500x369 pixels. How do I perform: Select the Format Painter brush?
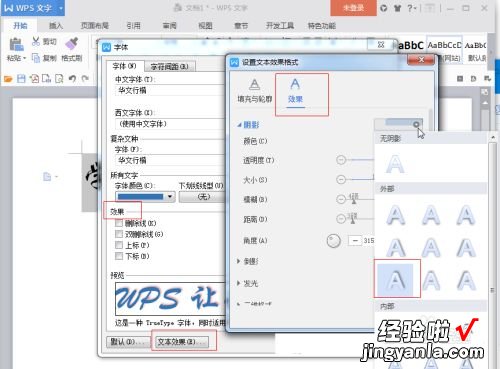(72, 43)
